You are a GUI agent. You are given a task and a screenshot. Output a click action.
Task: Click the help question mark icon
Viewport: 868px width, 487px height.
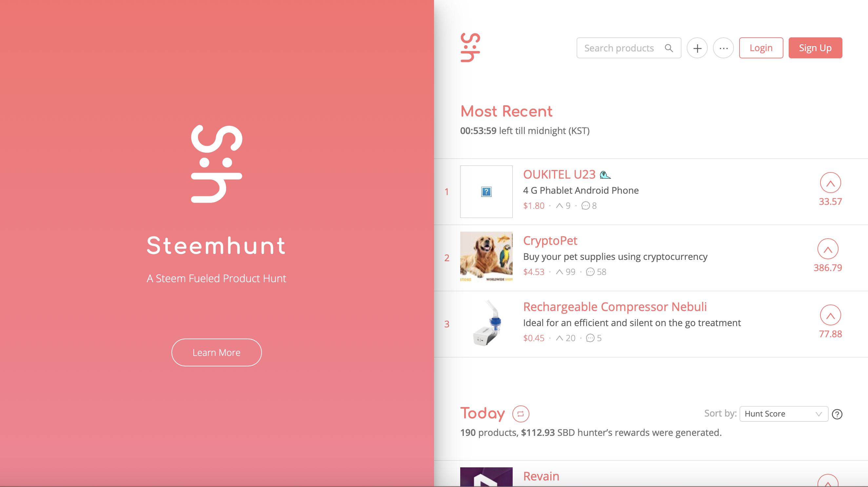click(x=837, y=414)
